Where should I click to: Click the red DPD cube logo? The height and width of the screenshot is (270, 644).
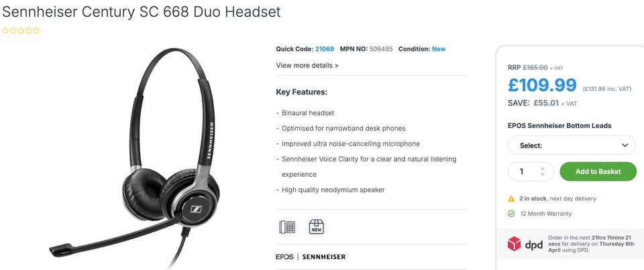[x=514, y=244]
